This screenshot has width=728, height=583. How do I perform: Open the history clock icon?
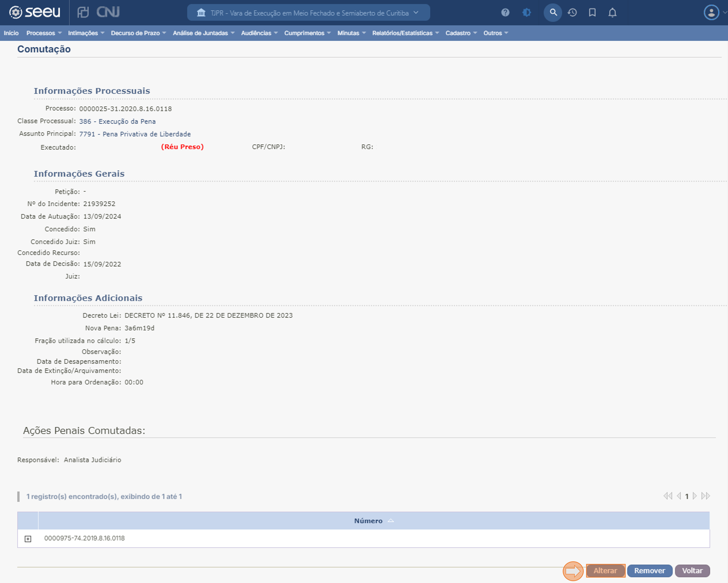(572, 12)
